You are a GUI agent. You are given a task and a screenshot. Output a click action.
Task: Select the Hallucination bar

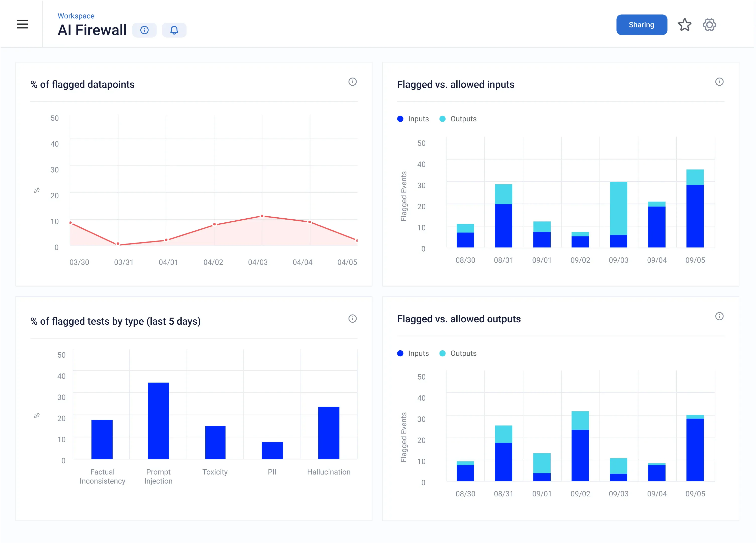point(329,433)
